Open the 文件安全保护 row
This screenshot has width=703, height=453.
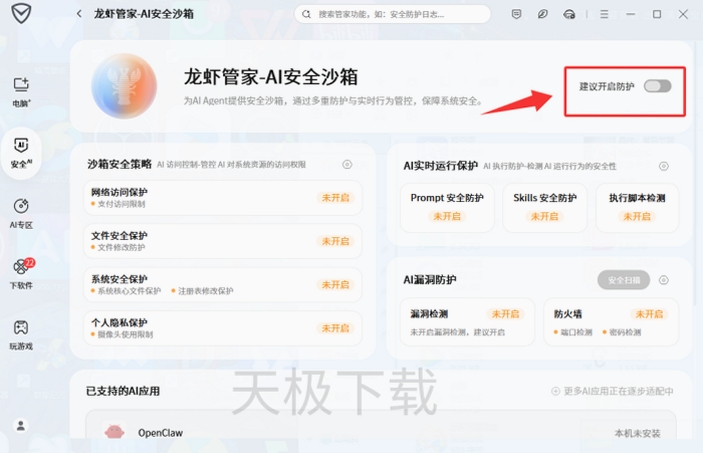(x=223, y=241)
